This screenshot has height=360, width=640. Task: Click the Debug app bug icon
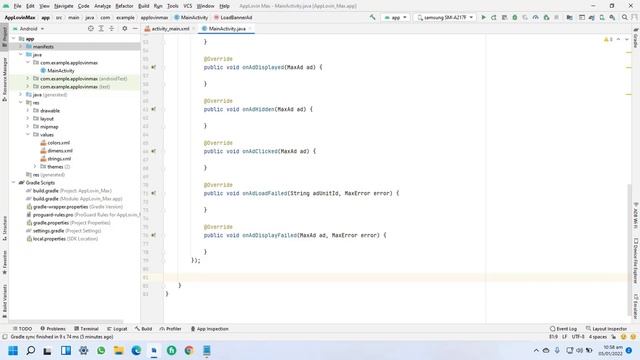click(x=515, y=18)
